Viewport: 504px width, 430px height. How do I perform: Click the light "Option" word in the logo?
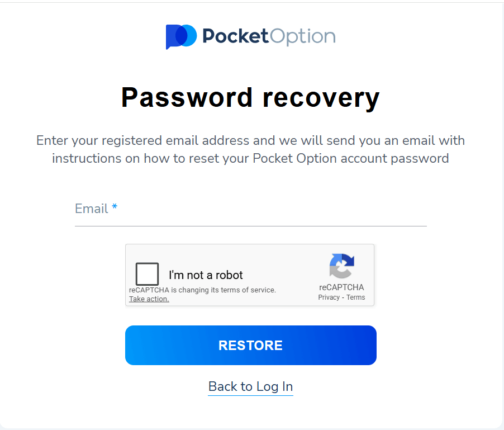[303, 37]
